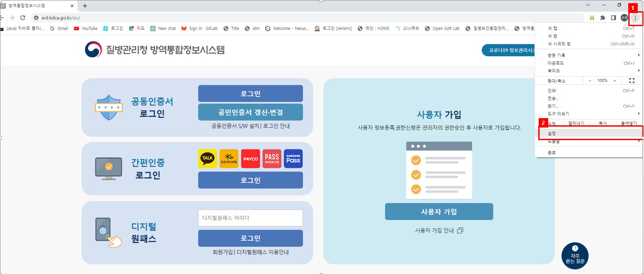
Task: Click the green extension icon in toolbar
Action: pyautogui.click(x=592, y=18)
